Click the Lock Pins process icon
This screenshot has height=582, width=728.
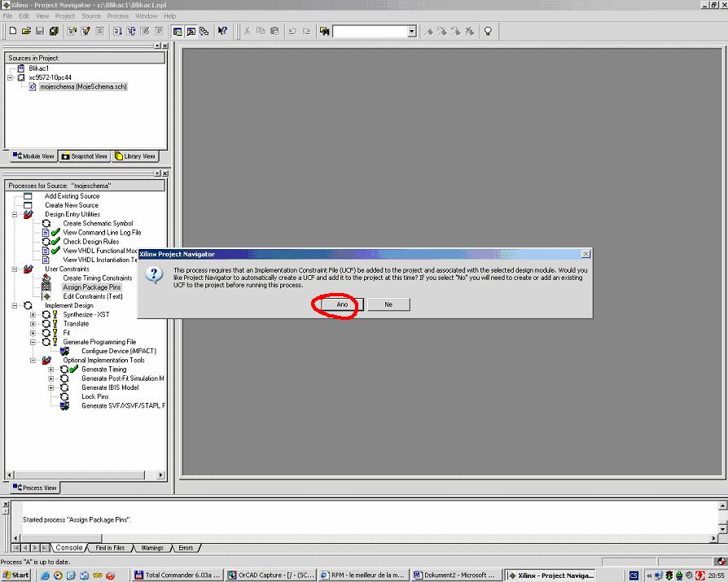64,397
